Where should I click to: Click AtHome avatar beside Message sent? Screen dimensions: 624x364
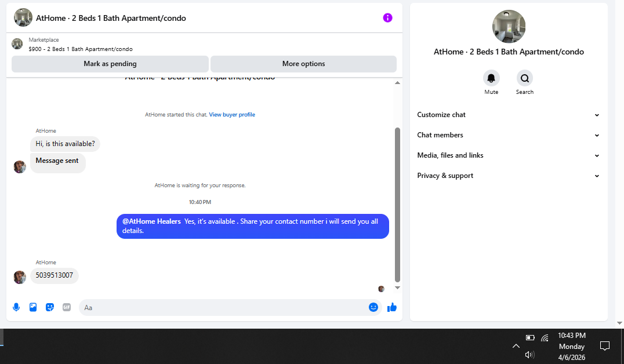point(20,167)
